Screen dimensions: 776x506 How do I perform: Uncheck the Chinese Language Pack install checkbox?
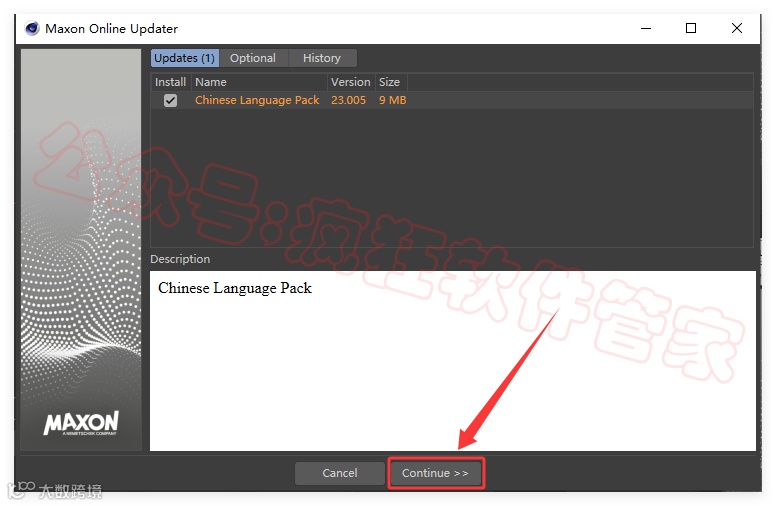(x=170, y=101)
